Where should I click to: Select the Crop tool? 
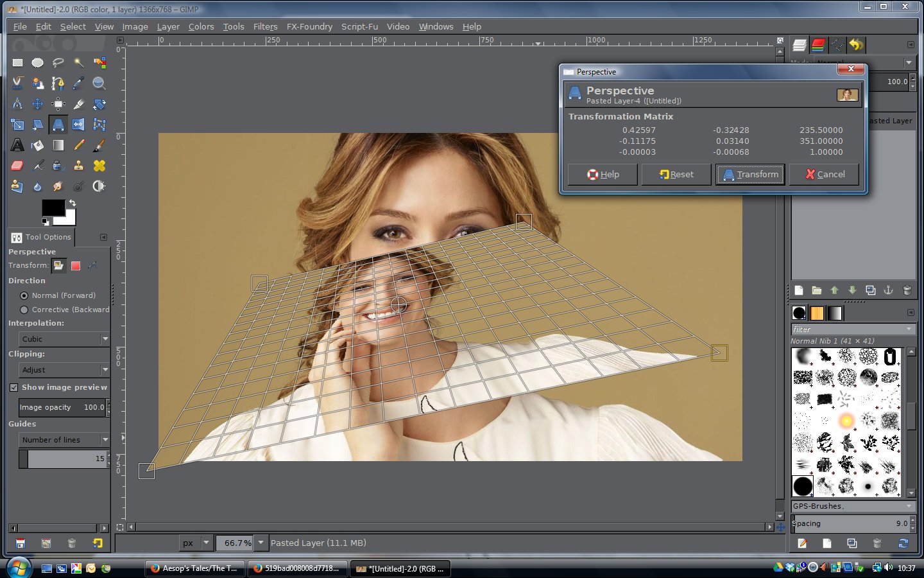tap(79, 104)
